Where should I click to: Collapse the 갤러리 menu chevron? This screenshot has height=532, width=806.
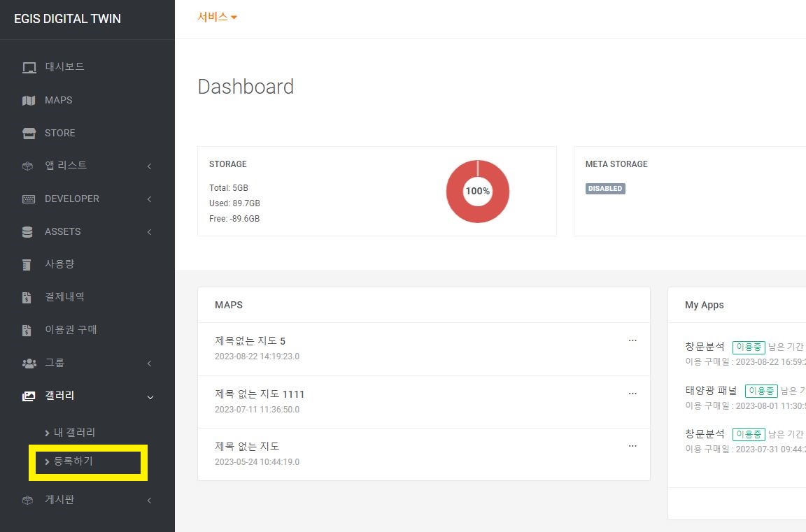pos(150,397)
